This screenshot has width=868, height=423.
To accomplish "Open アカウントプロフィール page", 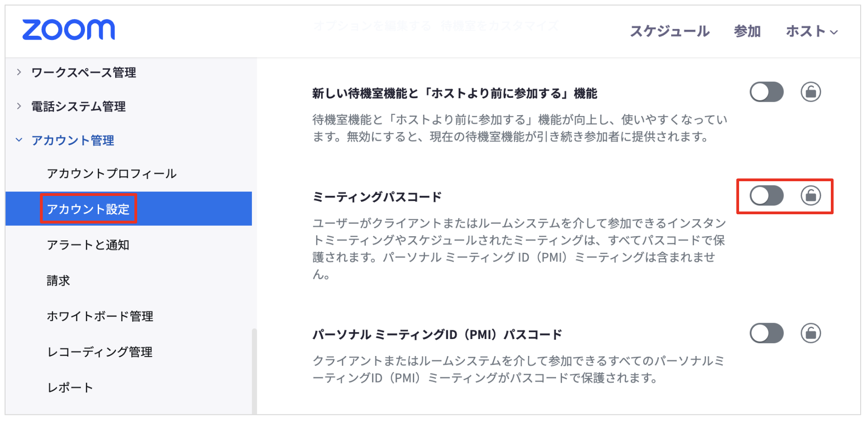I will 111,173.
